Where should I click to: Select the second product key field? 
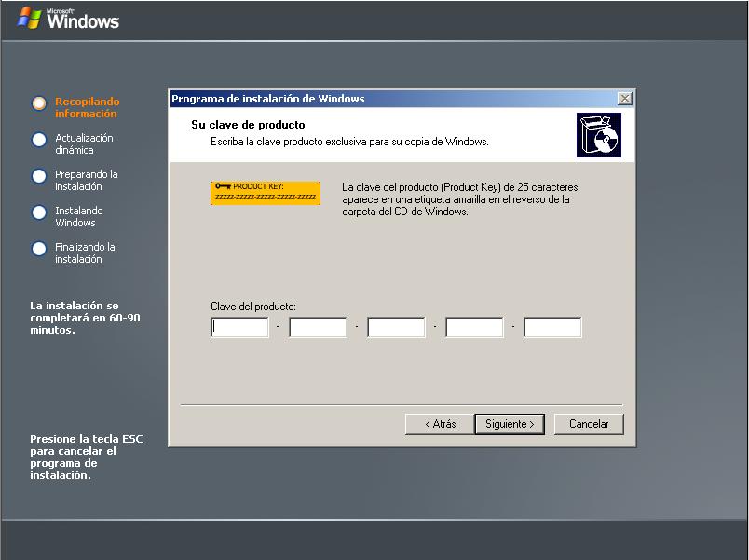click(318, 327)
